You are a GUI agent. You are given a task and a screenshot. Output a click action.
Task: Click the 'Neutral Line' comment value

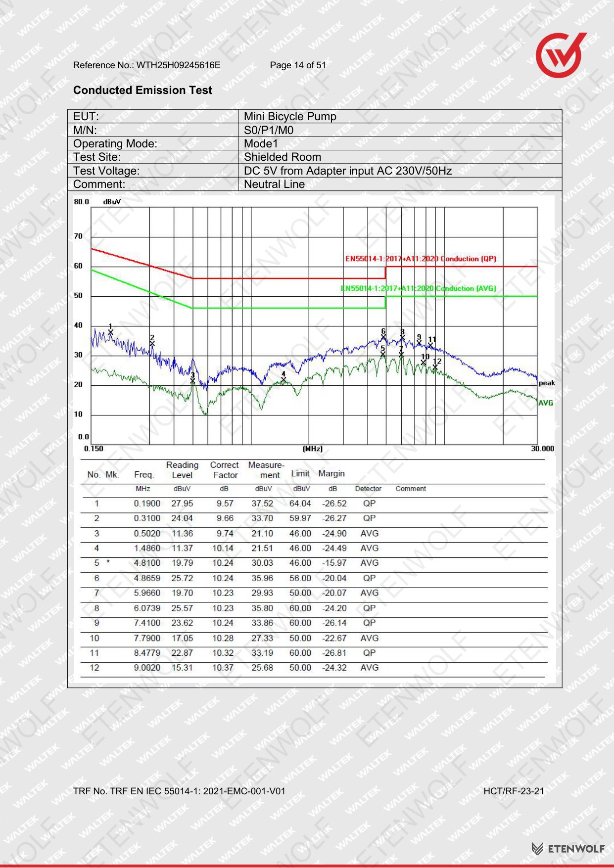[x=274, y=184]
